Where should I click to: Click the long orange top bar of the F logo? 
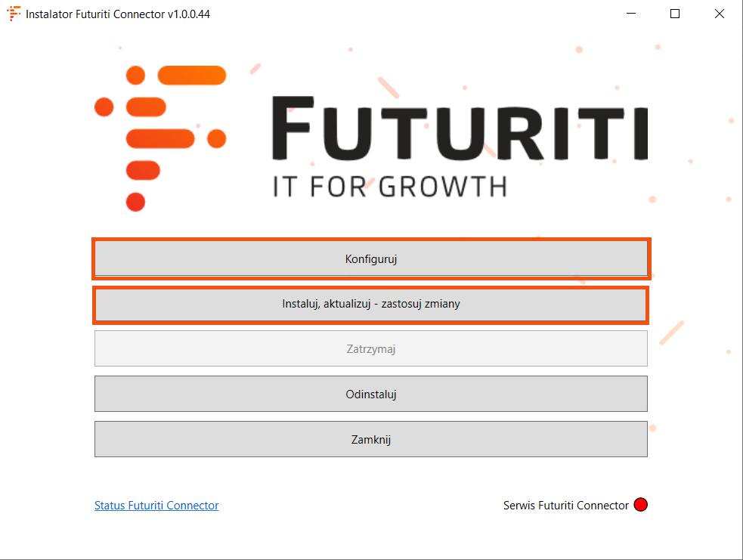click(192, 76)
